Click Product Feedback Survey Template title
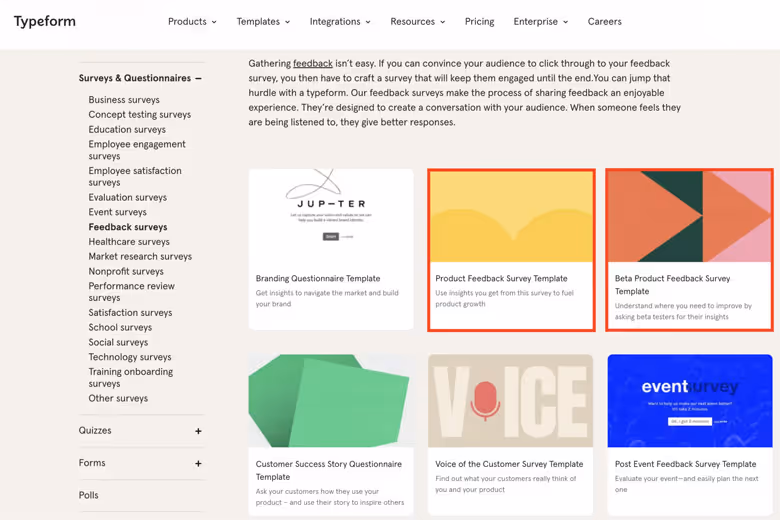 click(x=501, y=279)
